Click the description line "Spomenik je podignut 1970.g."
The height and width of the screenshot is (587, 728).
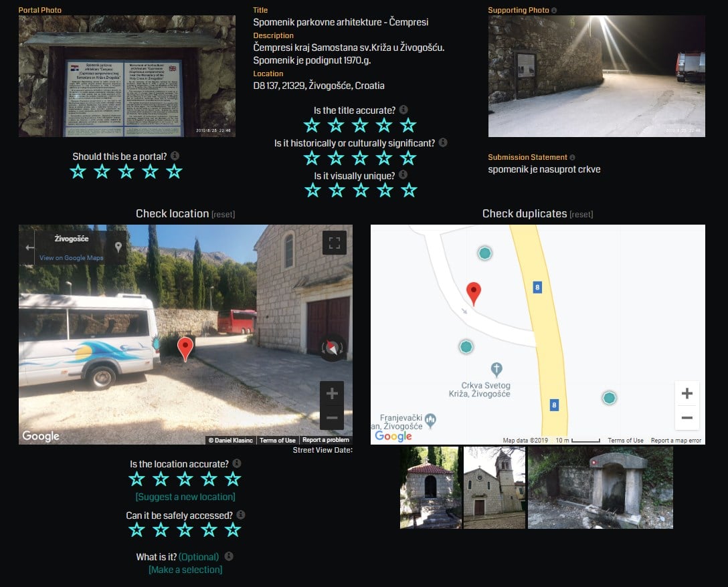pyautogui.click(x=312, y=60)
